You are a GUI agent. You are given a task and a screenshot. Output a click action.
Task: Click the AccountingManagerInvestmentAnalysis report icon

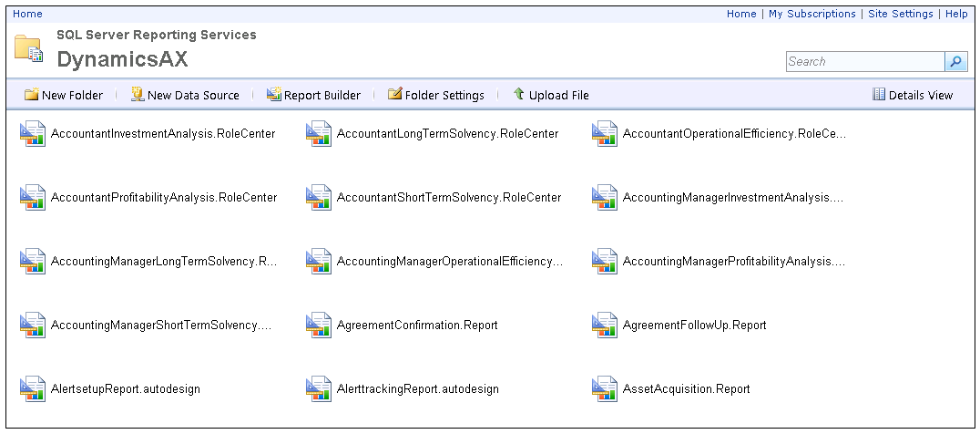tap(605, 197)
